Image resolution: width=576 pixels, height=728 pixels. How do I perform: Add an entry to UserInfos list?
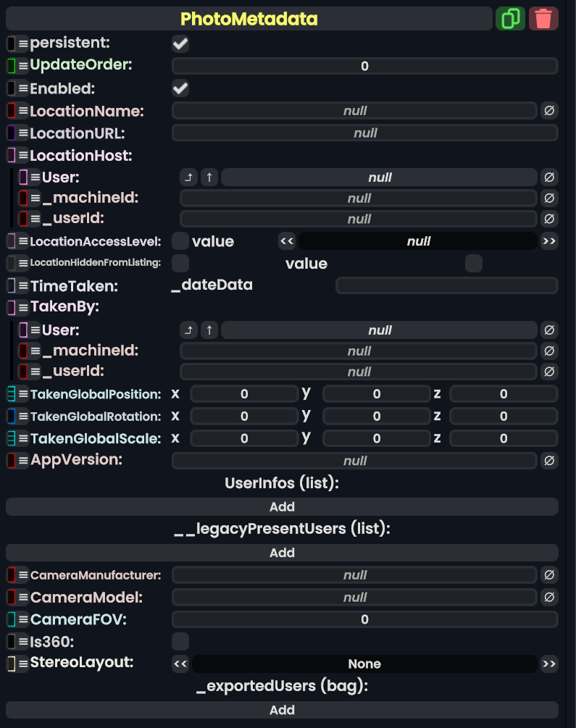[282, 507]
